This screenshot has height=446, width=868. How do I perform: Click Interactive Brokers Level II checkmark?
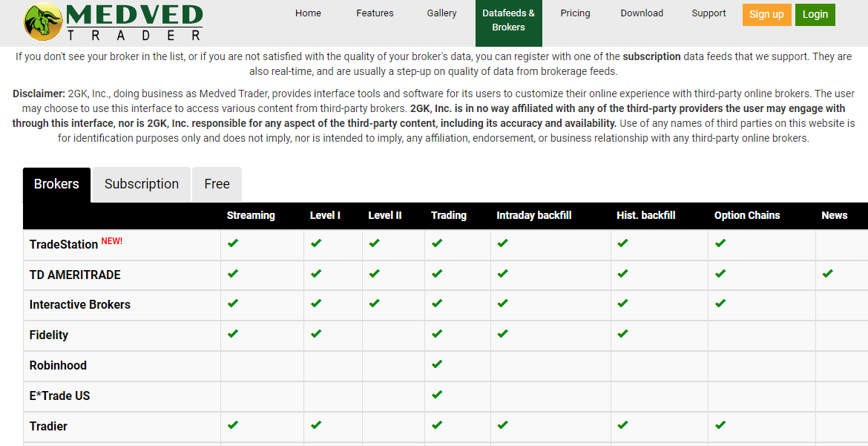point(374,304)
